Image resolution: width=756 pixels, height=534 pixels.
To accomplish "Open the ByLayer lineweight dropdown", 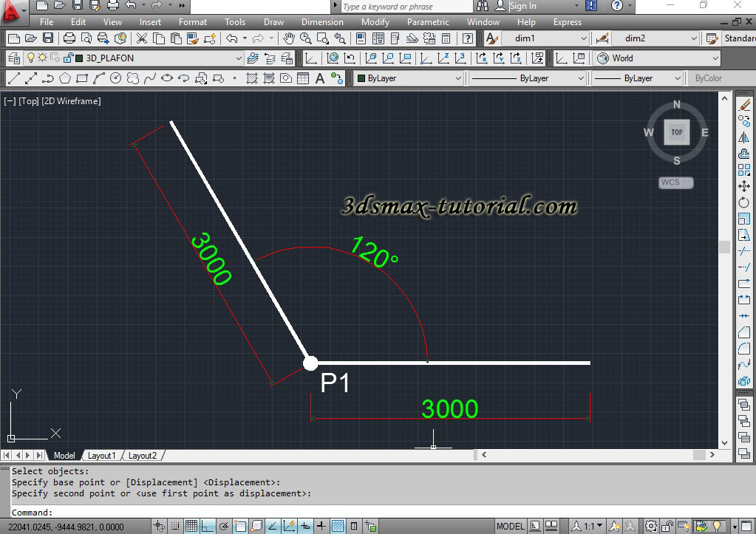I will (x=678, y=78).
